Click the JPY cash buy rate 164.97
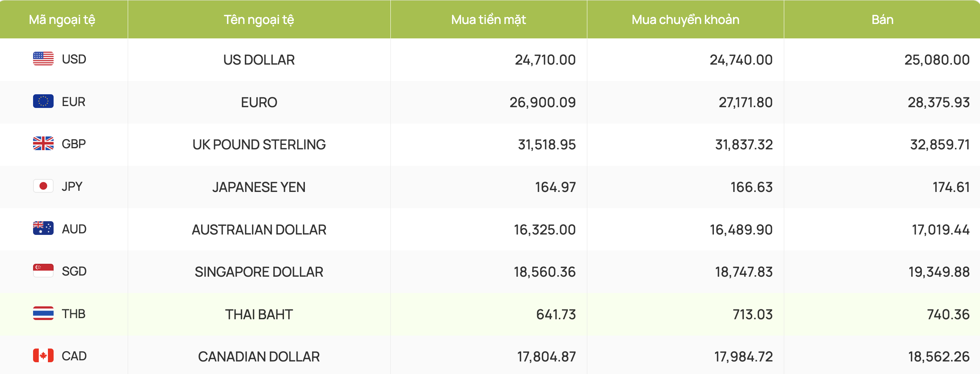This screenshot has height=374, width=980. point(555,187)
